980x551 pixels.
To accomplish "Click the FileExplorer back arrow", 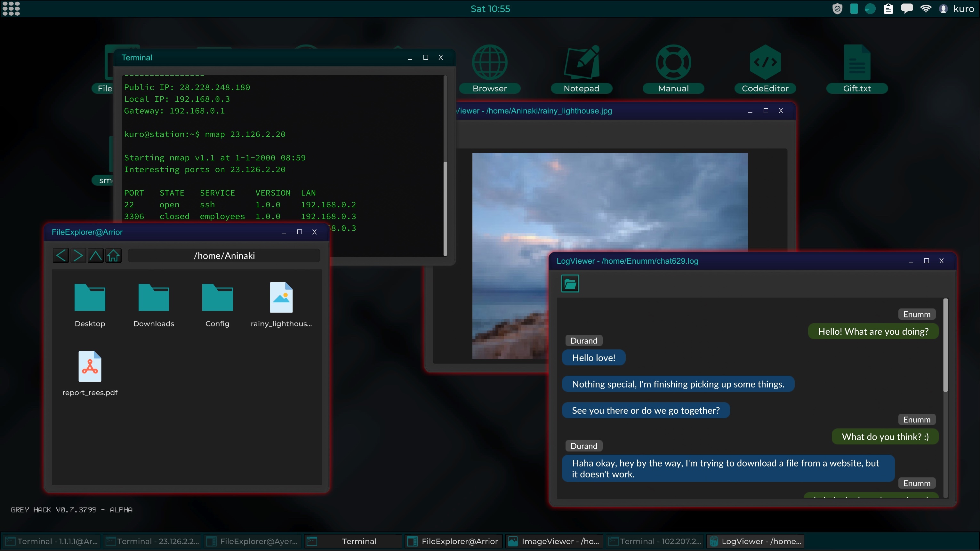I will pyautogui.click(x=61, y=256).
